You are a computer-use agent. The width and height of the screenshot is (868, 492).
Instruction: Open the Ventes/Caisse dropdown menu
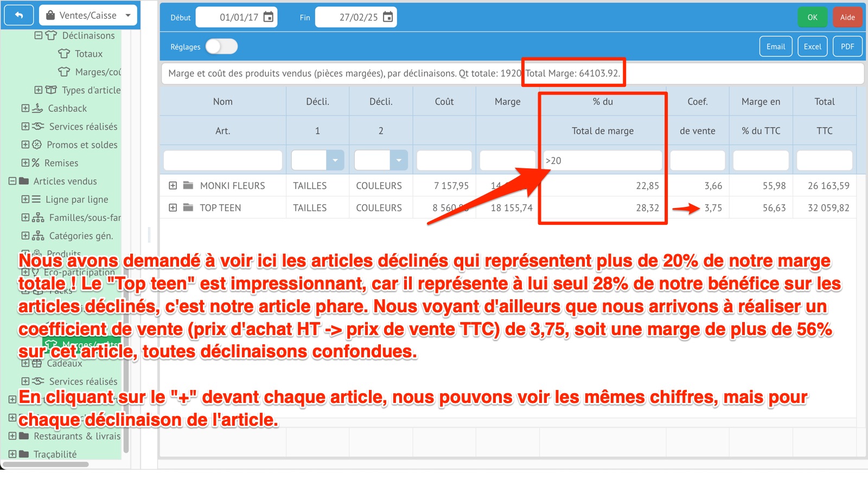click(x=89, y=16)
